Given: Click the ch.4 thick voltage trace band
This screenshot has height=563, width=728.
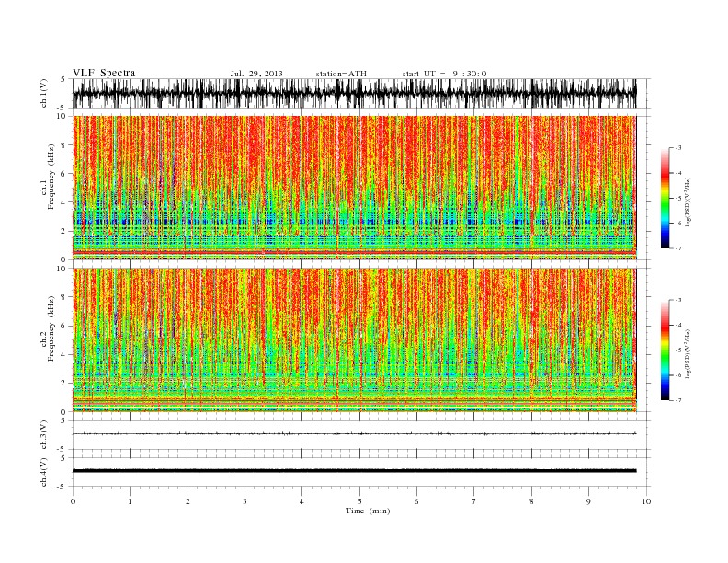Looking at the screenshot, I should (354, 471).
